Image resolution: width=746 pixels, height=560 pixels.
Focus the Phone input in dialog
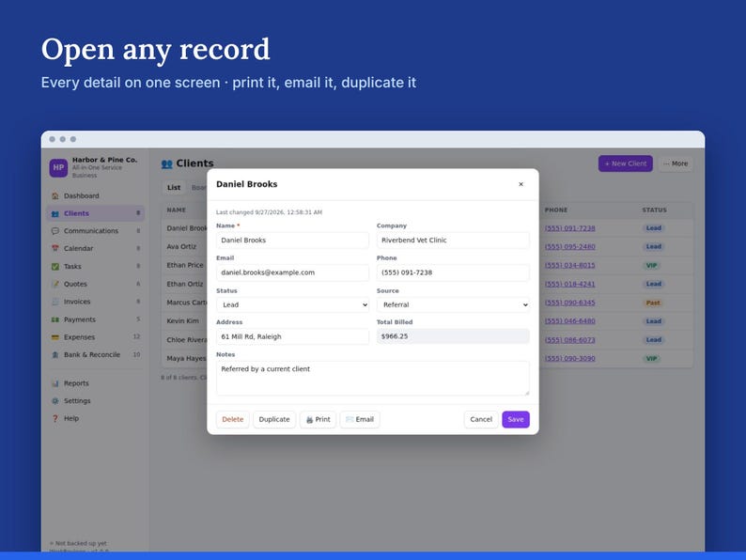(x=453, y=272)
